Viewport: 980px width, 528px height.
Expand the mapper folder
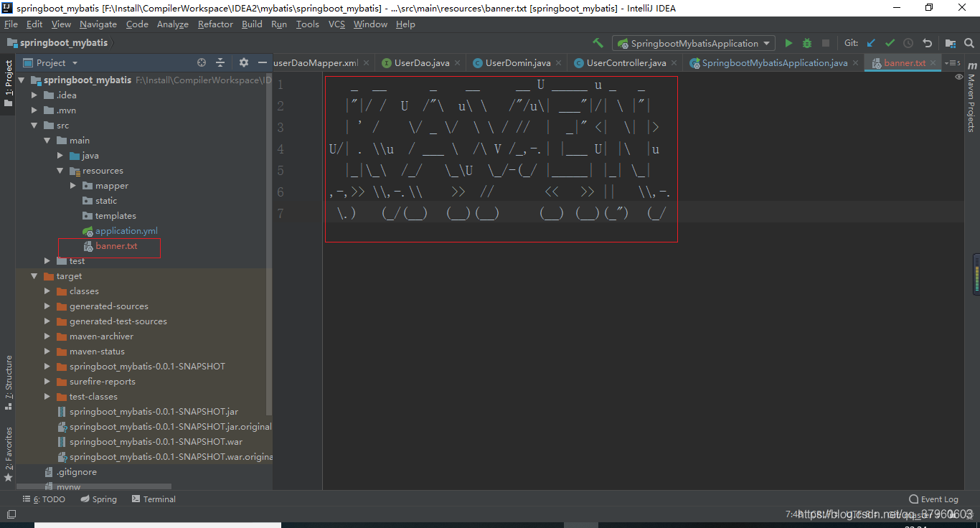(73, 186)
